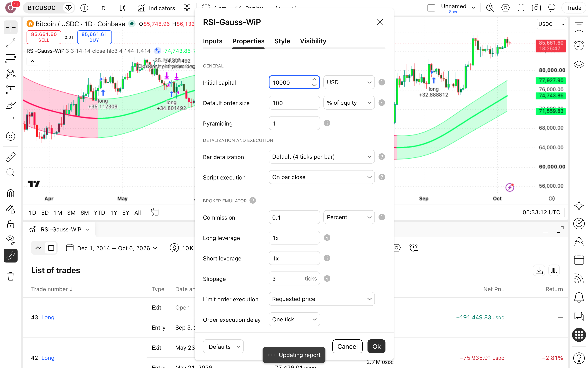Open the Order execution delay dropdown

294,319
